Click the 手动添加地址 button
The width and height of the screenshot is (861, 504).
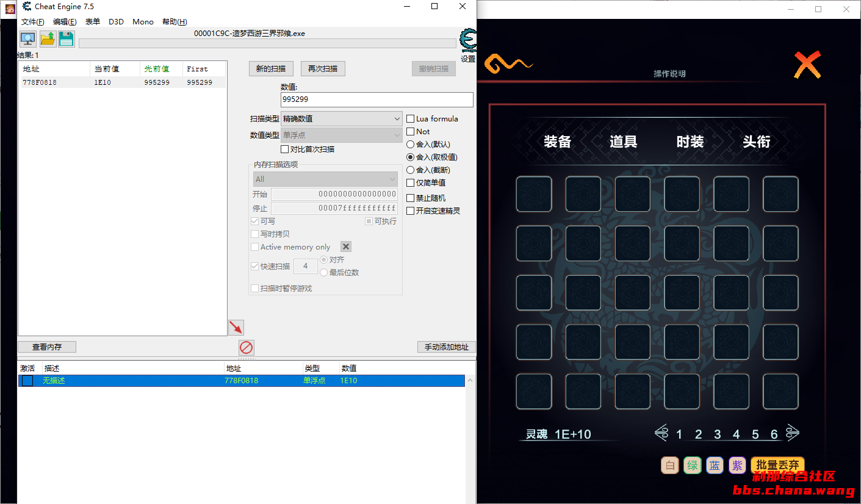pos(447,347)
